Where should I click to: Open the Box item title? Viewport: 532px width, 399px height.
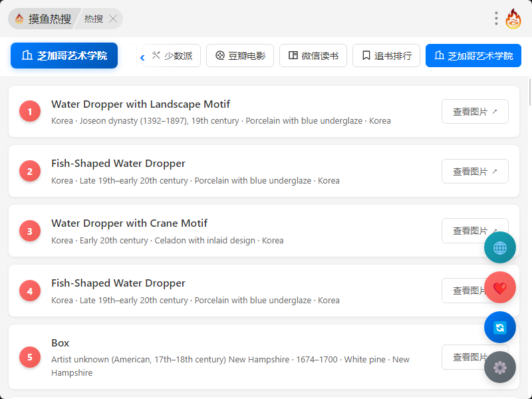[x=61, y=343]
